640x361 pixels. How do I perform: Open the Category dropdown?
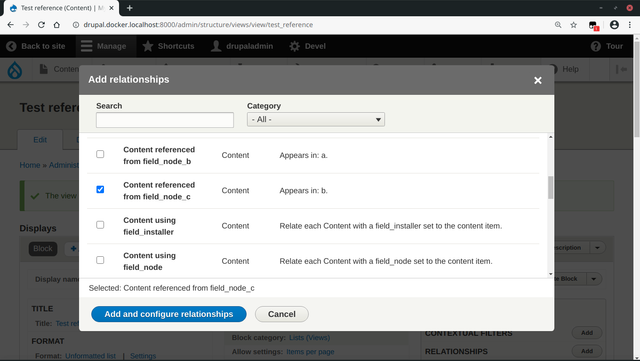[316, 120]
